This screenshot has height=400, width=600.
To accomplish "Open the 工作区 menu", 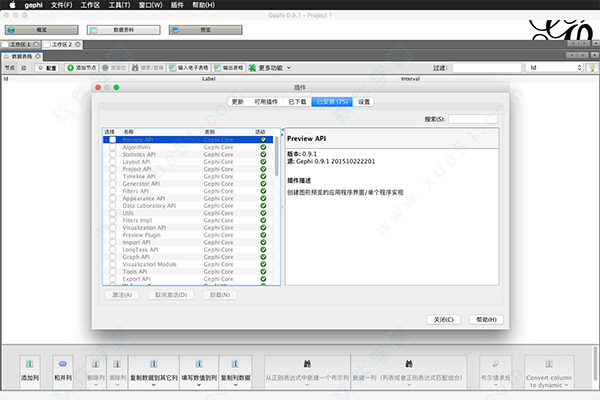I will pos(90,5).
